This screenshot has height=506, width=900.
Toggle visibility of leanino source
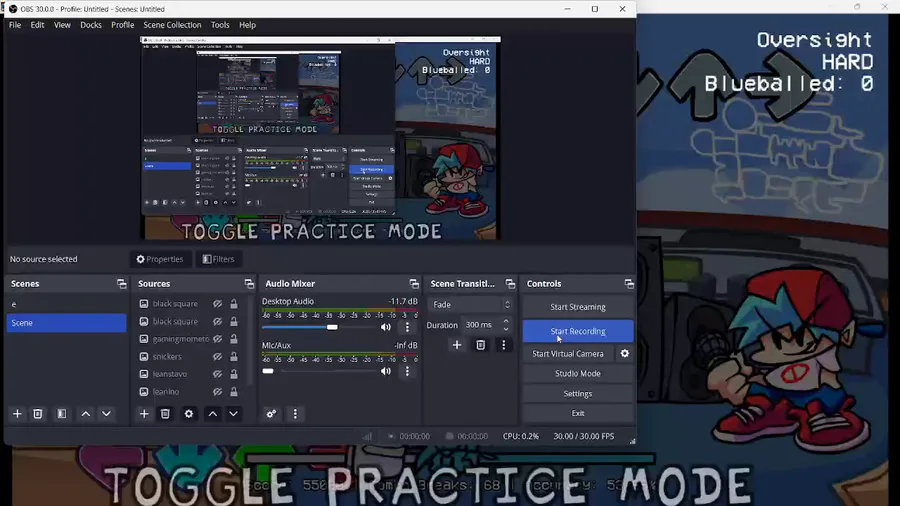(218, 392)
